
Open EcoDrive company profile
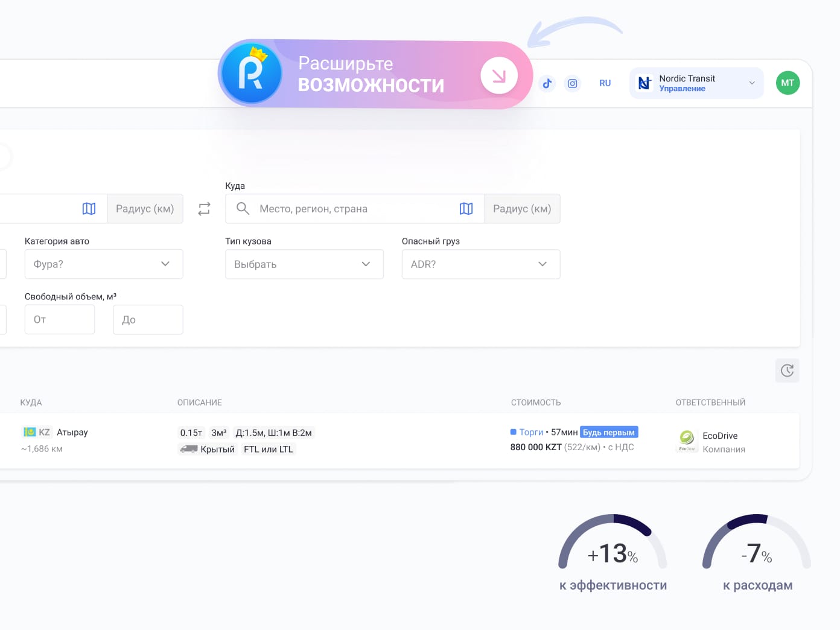tap(719, 436)
